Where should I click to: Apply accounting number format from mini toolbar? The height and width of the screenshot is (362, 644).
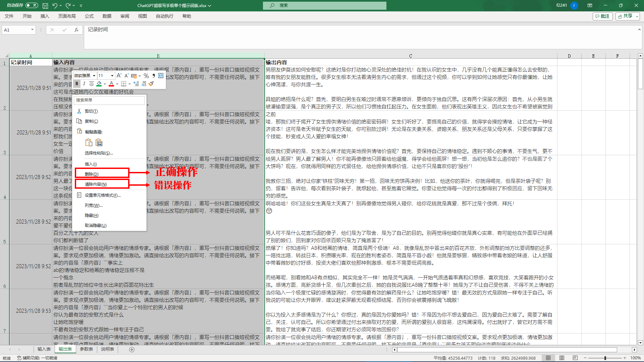(134, 76)
